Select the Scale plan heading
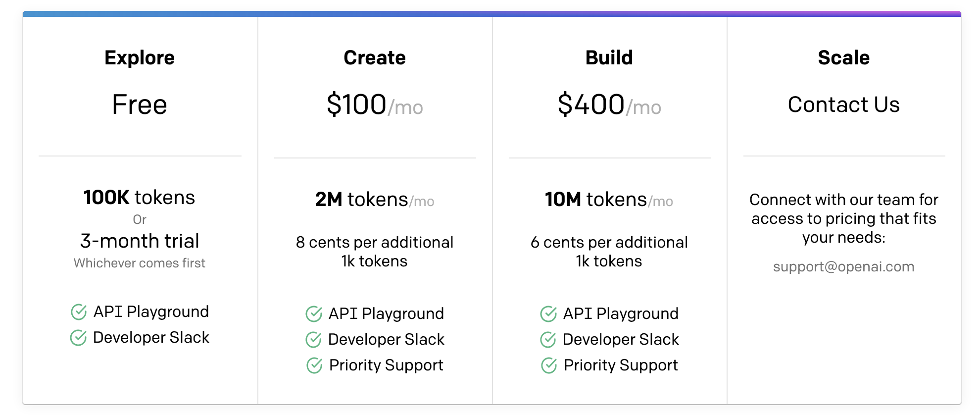980x416 pixels. [x=844, y=58]
